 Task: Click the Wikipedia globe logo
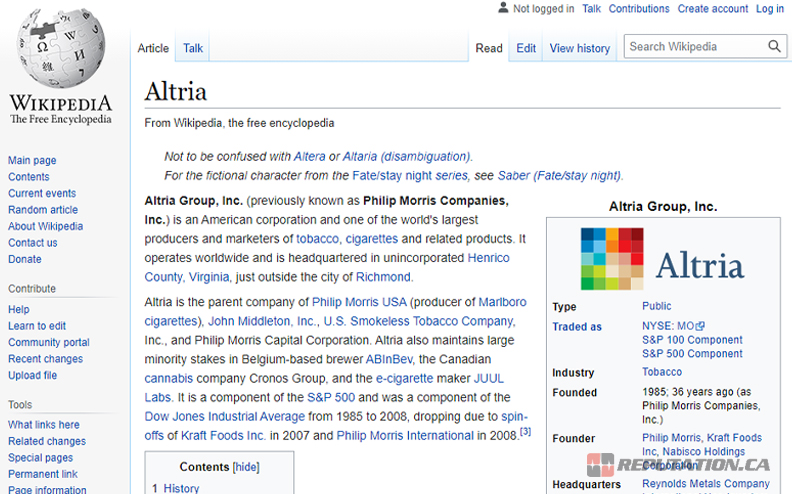[x=61, y=48]
